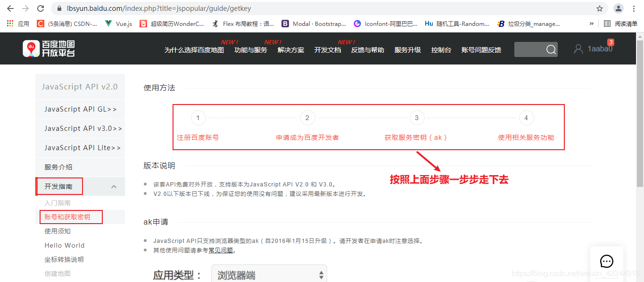The width and height of the screenshot is (644, 282).
Task: Open 控制台 from the navigation bar
Action: tap(441, 49)
